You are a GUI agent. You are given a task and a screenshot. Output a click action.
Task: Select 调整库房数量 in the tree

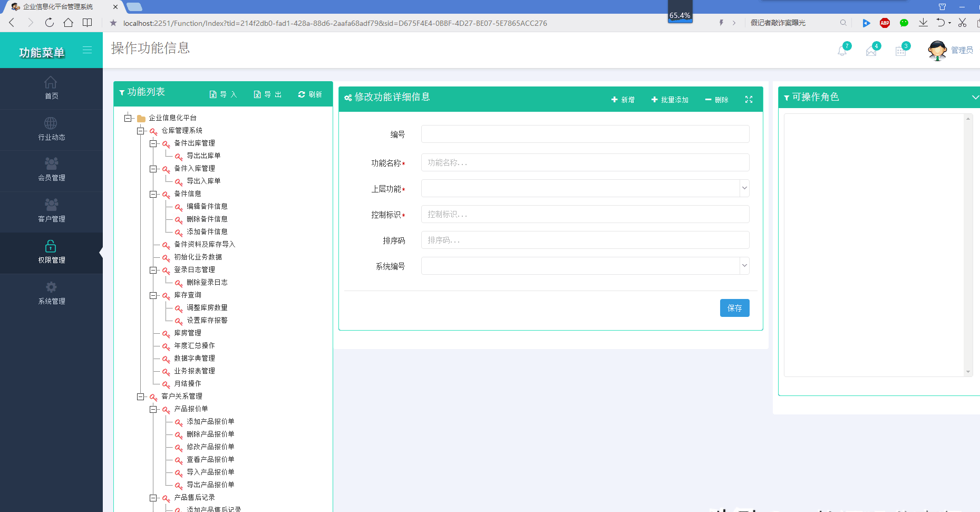click(207, 307)
